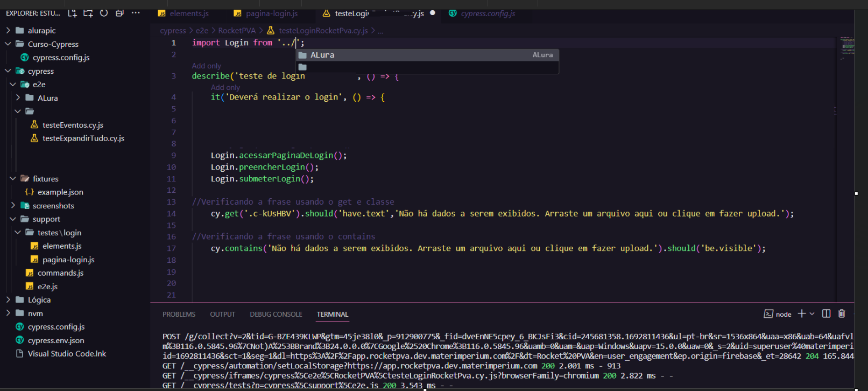Select the TERMINAL panel tab
This screenshot has height=391, width=868.
click(x=333, y=314)
